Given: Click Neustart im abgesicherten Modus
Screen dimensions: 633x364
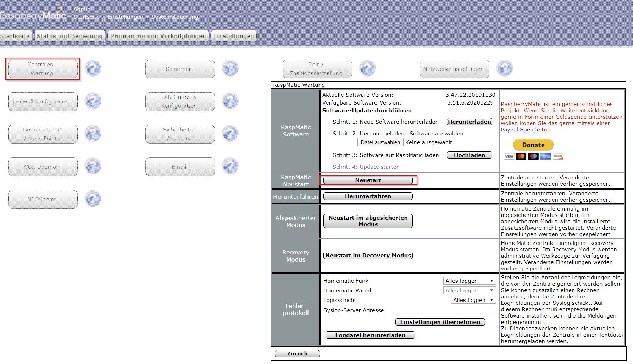Looking at the screenshot, I should click(368, 221).
